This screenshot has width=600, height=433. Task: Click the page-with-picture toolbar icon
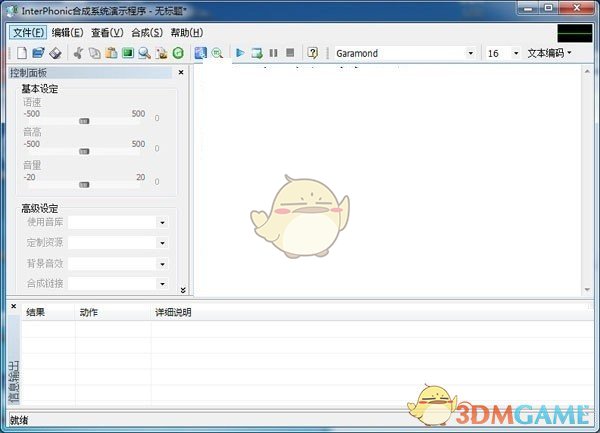point(161,53)
